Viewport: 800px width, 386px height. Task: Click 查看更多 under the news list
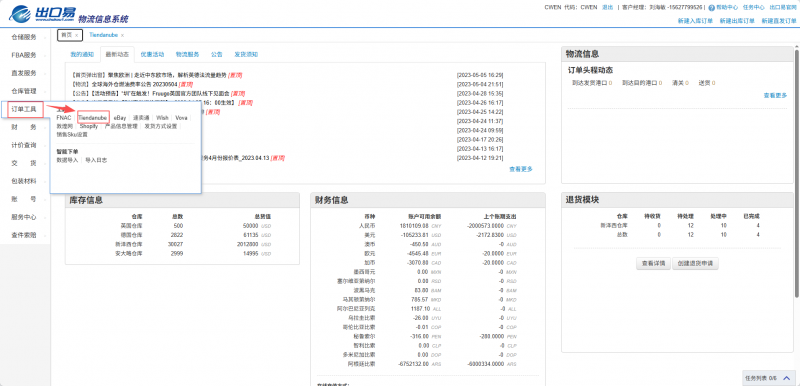coord(520,169)
